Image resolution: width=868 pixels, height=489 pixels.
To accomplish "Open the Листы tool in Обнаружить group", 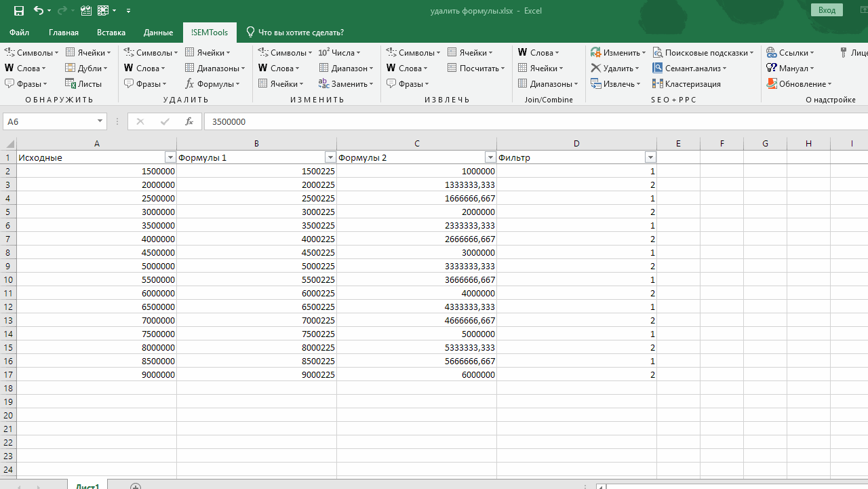I will (x=83, y=84).
